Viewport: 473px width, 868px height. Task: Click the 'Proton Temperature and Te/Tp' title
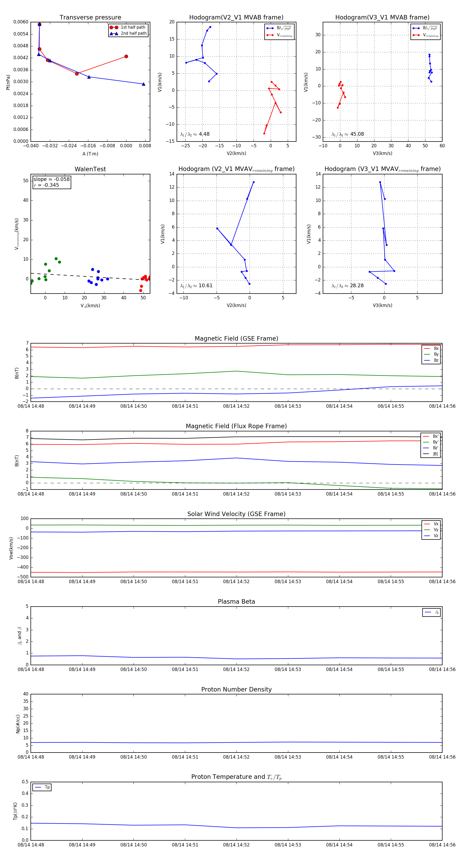coord(236,777)
